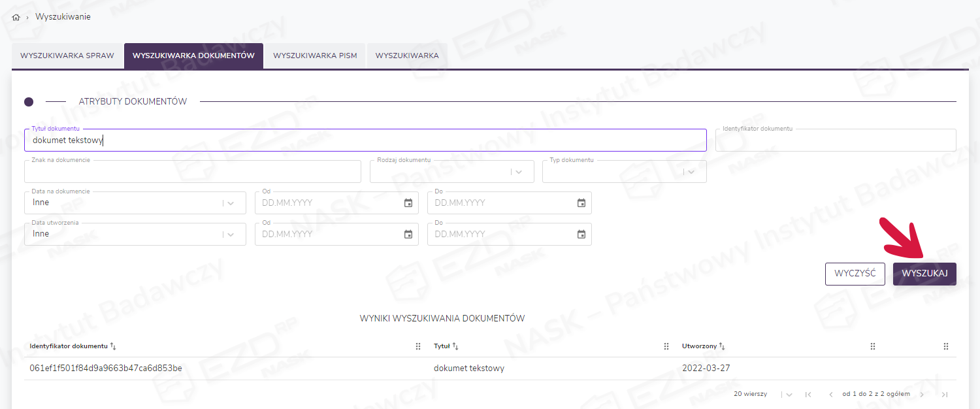980x409 pixels.
Task: Expand the Typ dokumentu dropdown
Action: [x=692, y=172]
